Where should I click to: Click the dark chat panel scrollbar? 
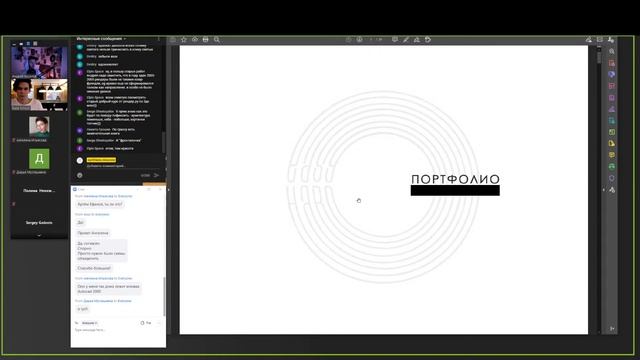[164, 142]
